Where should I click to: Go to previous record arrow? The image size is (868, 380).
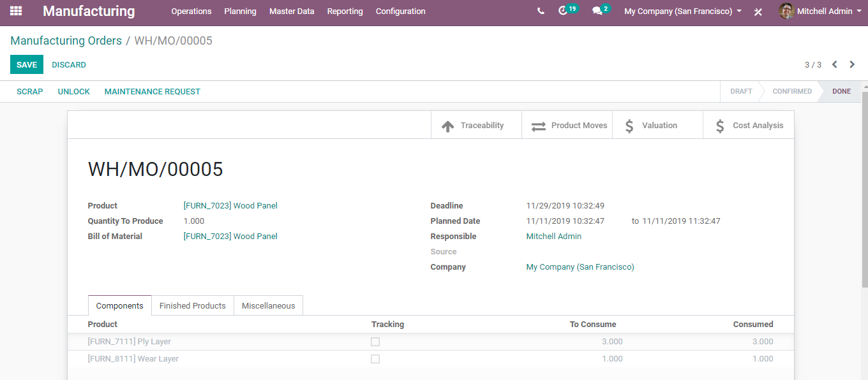(835, 64)
